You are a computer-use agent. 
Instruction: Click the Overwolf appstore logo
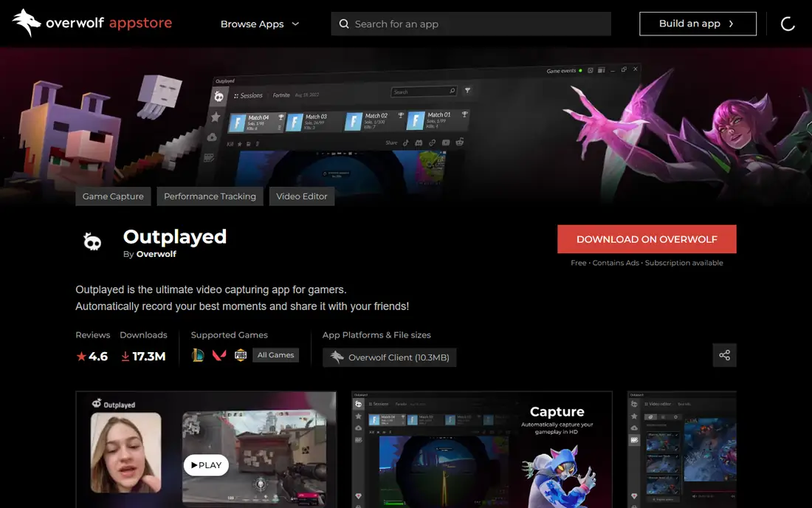92,23
